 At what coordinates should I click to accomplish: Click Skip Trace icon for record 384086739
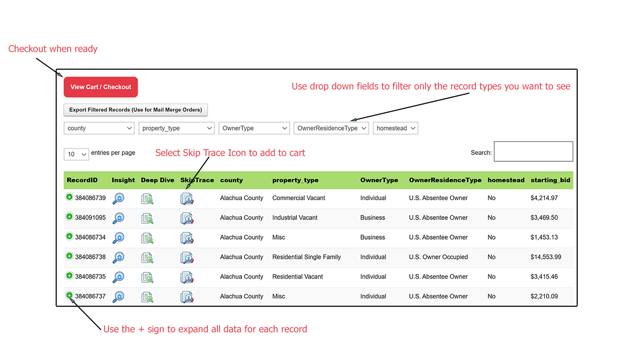coord(187,199)
